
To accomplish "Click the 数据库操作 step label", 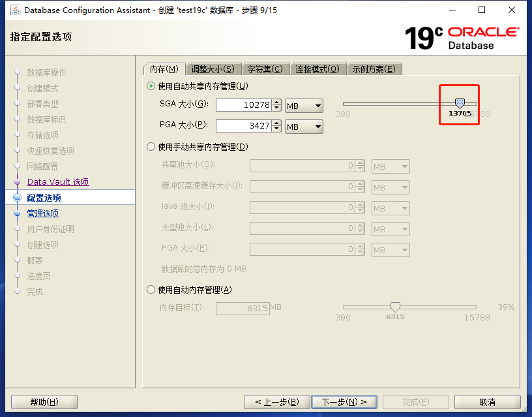I will pos(46,72).
